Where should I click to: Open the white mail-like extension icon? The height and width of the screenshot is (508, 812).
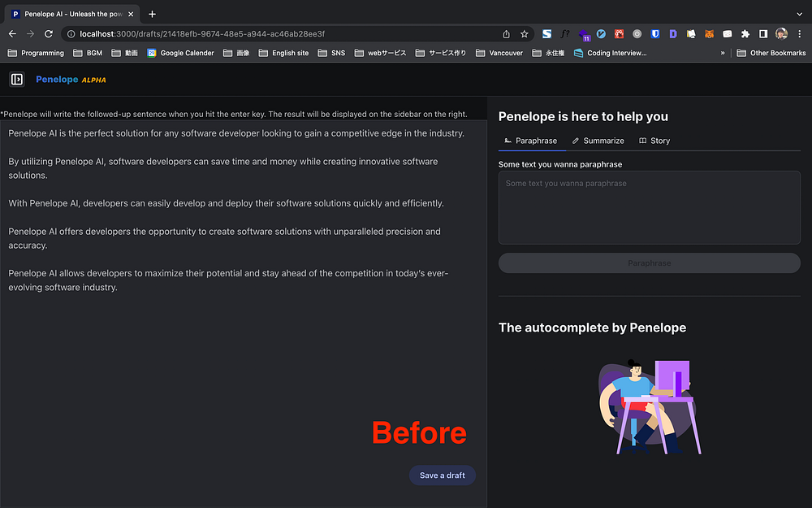tap(727, 33)
